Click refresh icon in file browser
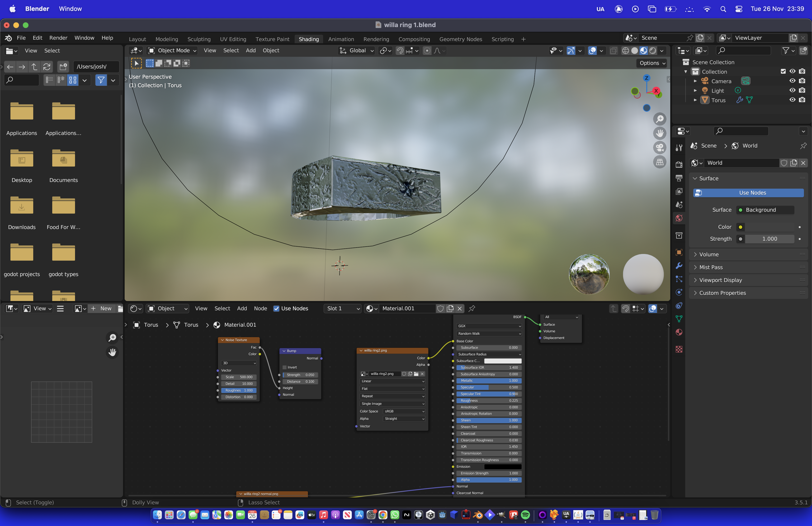The height and width of the screenshot is (526, 812). point(47,67)
